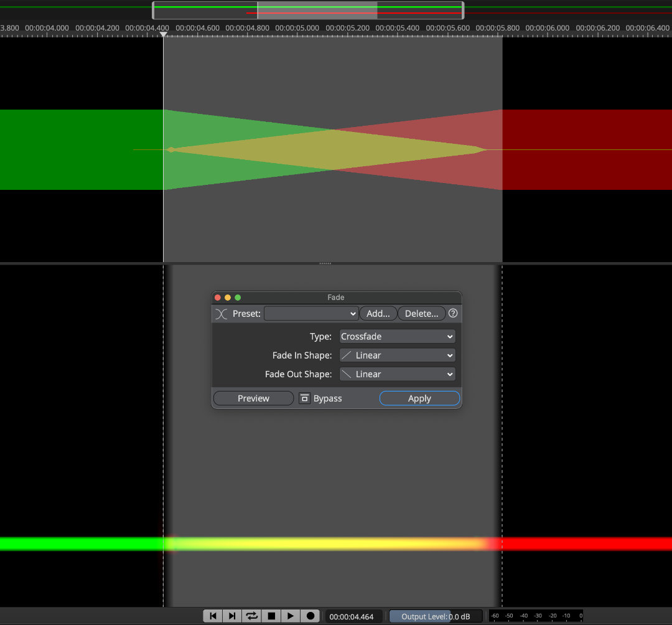Close the Fade dialog with red button
Screen dimensions: 672x625
[x=218, y=298]
